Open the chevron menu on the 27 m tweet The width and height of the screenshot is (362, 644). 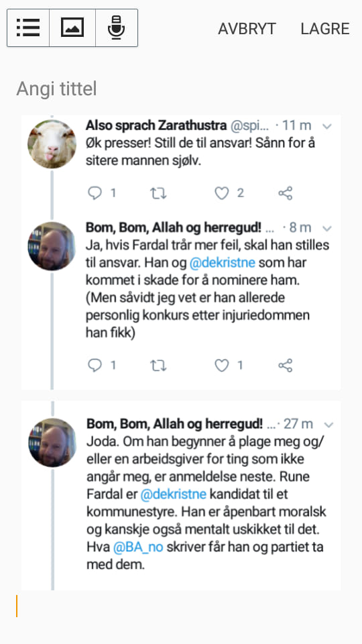pyautogui.click(x=328, y=424)
